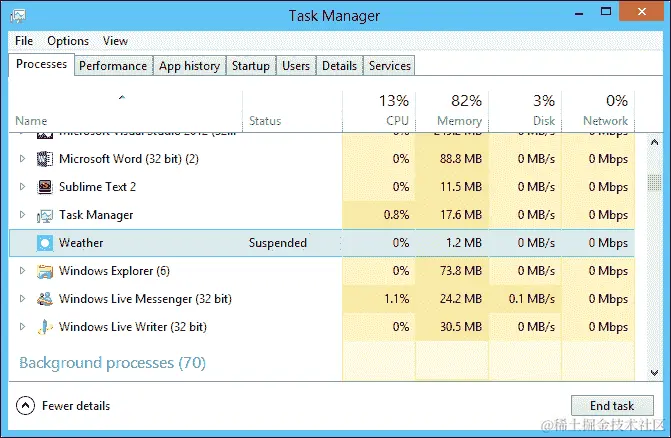The height and width of the screenshot is (438, 671).
Task: Open the View menu
Action: (115, 41)
